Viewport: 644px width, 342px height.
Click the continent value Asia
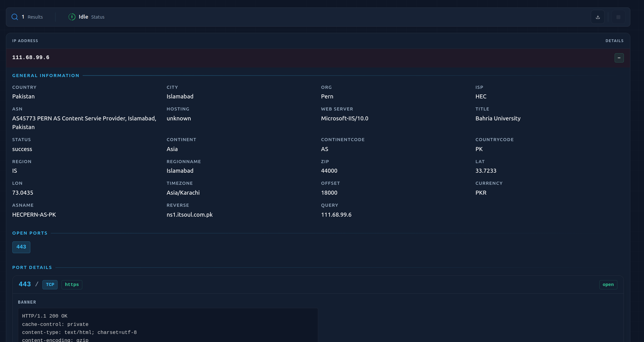[x=172, y=149]
